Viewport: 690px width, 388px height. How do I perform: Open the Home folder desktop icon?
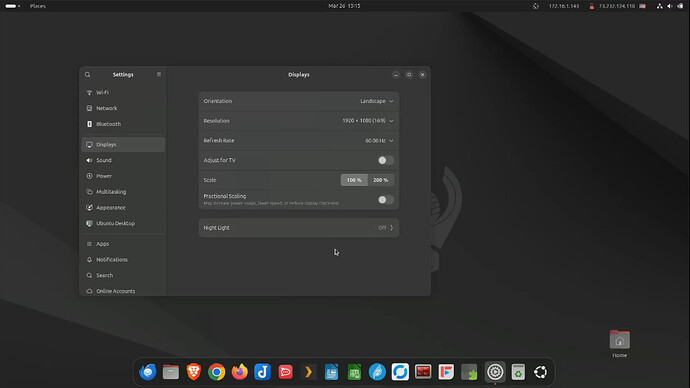click(620, 344)
